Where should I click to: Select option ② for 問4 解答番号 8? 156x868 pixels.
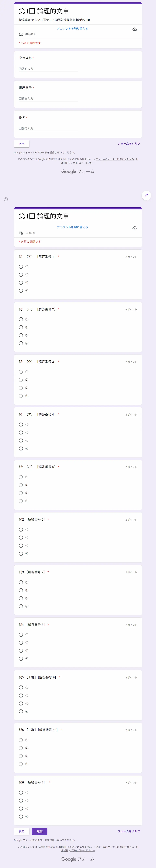(x=21, y=643)
